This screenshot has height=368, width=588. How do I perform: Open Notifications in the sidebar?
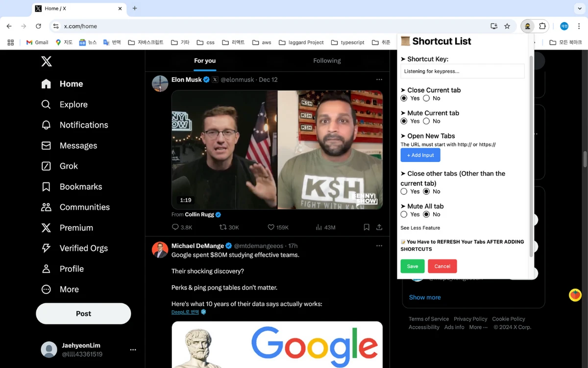(74, 125)
